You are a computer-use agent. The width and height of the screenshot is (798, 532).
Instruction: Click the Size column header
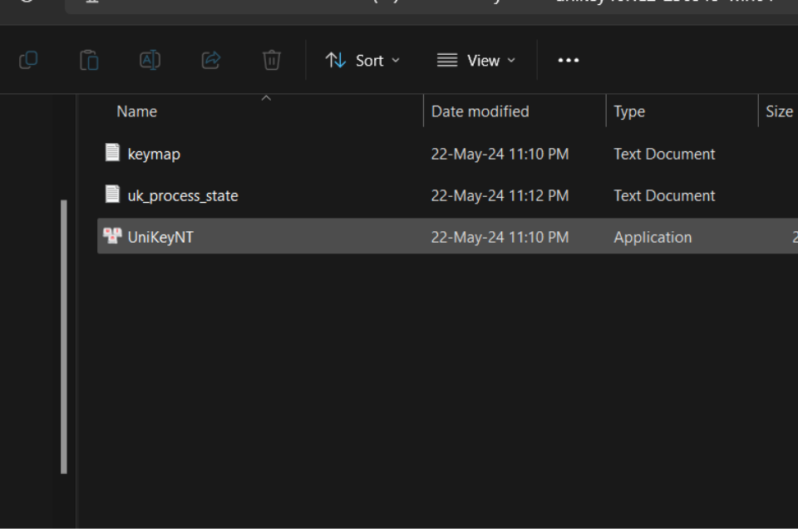779,111
